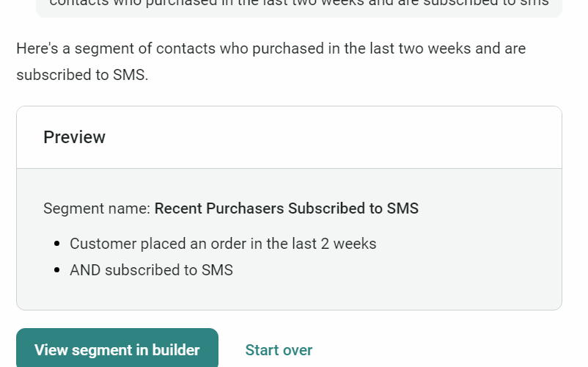Click the 'Here's a segment of contacts' reply line
Viewport: 588px width, 367px height.
(271, 49)
